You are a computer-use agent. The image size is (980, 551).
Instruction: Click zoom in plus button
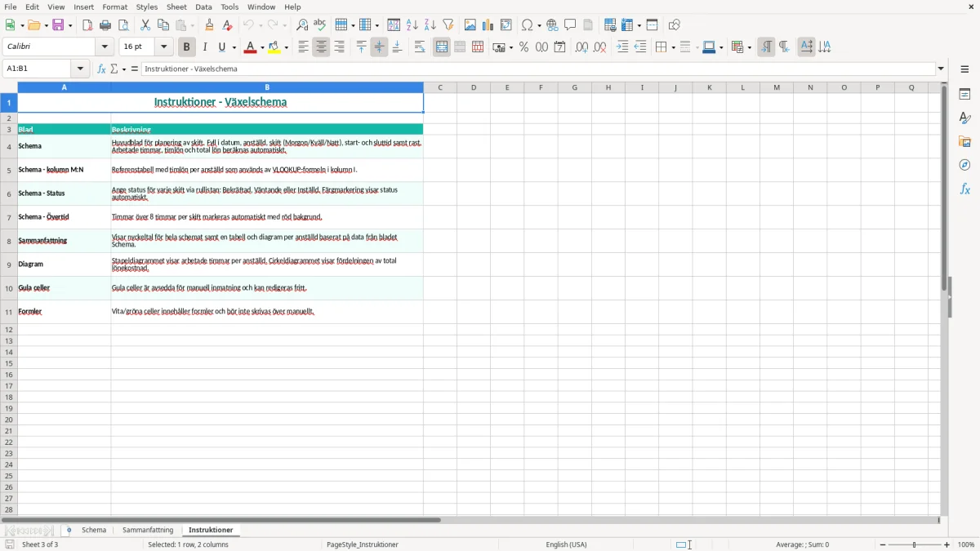point(947,544)
